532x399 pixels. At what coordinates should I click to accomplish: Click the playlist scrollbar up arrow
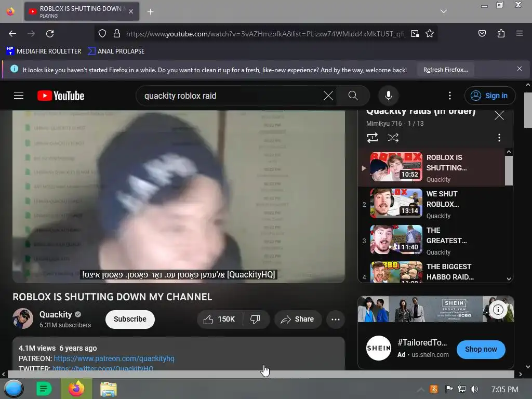pyautogui.click(x=509, y=152)
